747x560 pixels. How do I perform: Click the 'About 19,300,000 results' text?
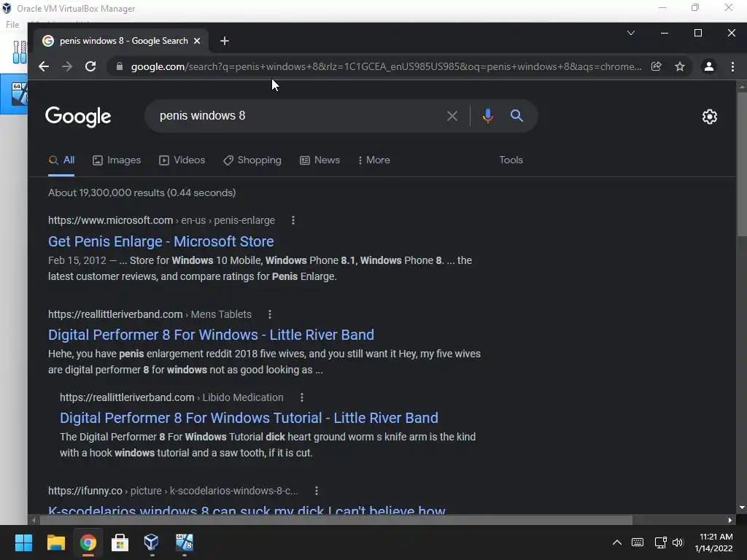pyautogui.click(x=142, y=192)
